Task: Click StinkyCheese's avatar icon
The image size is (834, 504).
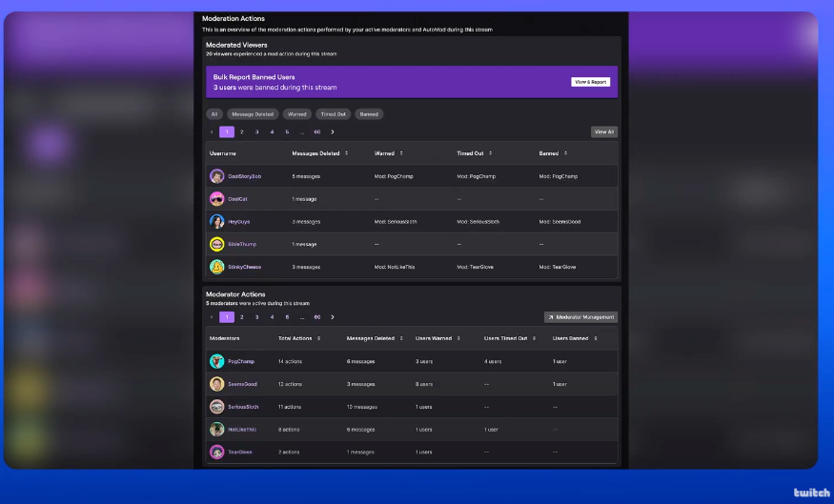Action: tap(216, 267)
